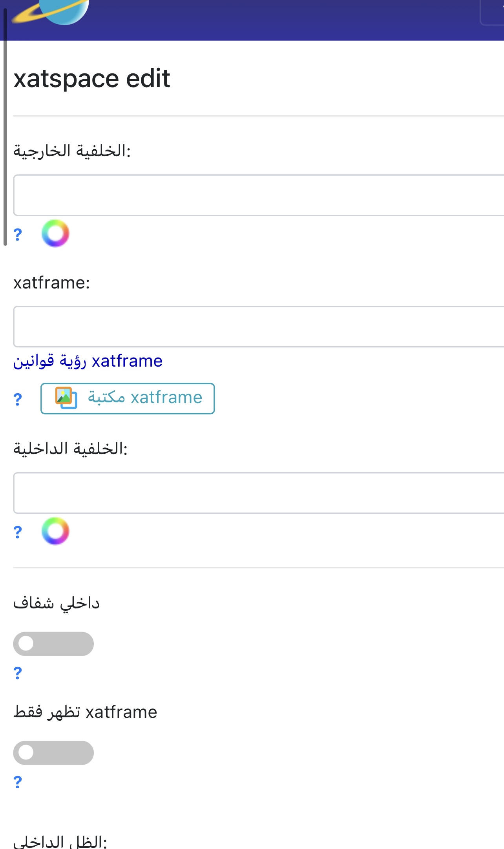Enable the داخلي شفاف switch

[53, 644]
